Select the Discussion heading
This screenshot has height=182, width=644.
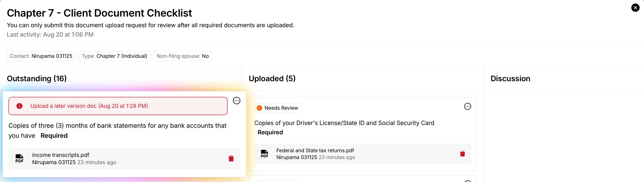[510, 79]
